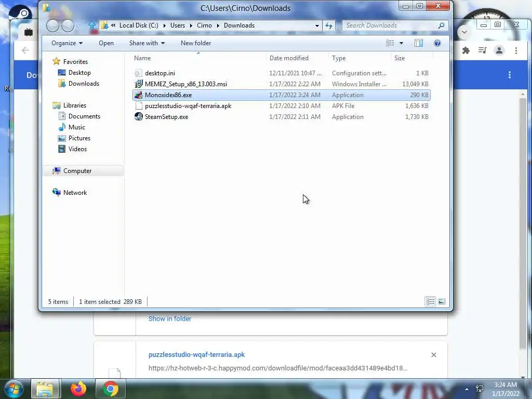
Task: Change your view icon in toolbar
Action: [390, 43]
